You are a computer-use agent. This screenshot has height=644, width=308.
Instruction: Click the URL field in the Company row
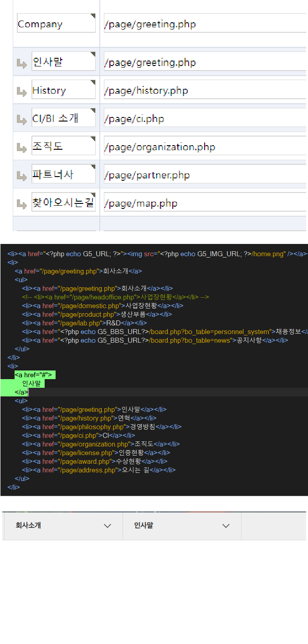(x=205, y=23)
